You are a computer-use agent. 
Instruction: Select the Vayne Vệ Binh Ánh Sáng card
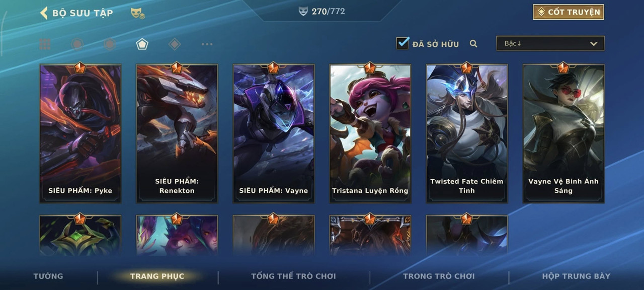click(563, 133)
